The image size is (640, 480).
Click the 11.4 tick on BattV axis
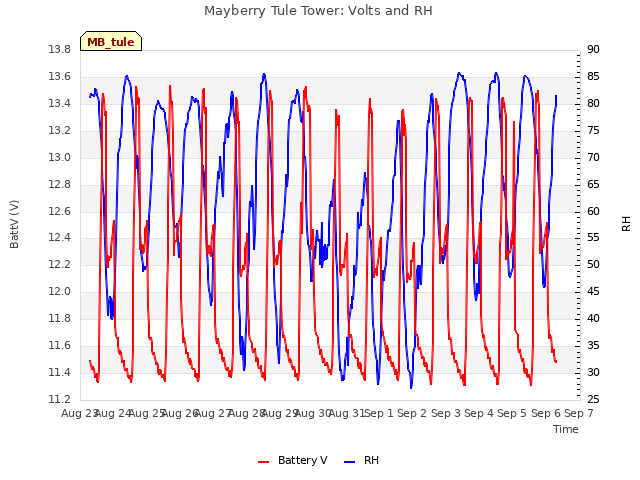59,373
